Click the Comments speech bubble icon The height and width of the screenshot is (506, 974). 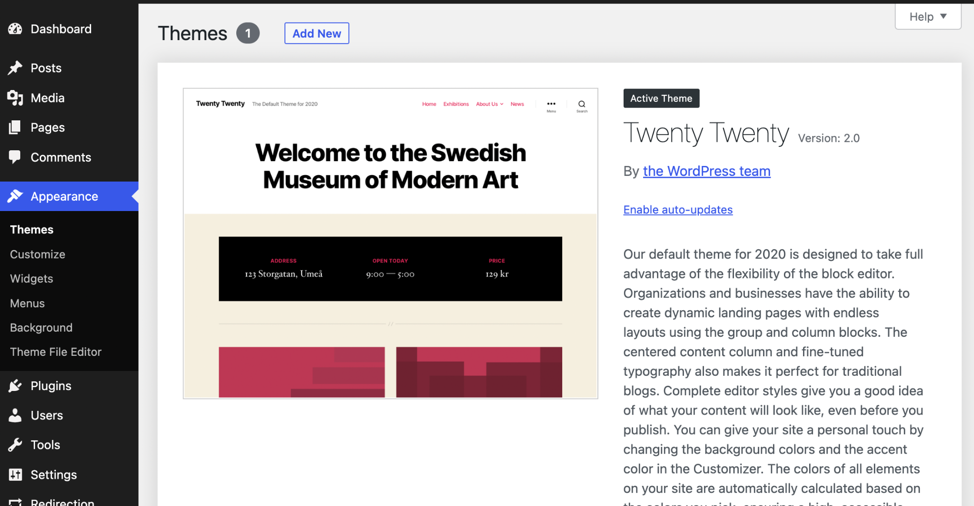pos(15,157)
